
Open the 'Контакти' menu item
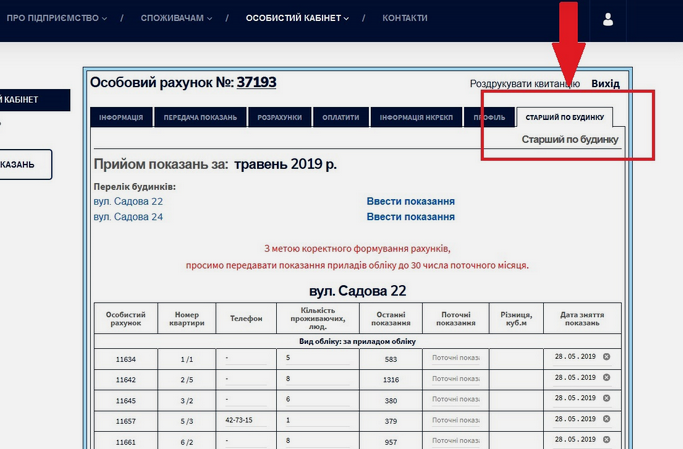tap(405, 18)
